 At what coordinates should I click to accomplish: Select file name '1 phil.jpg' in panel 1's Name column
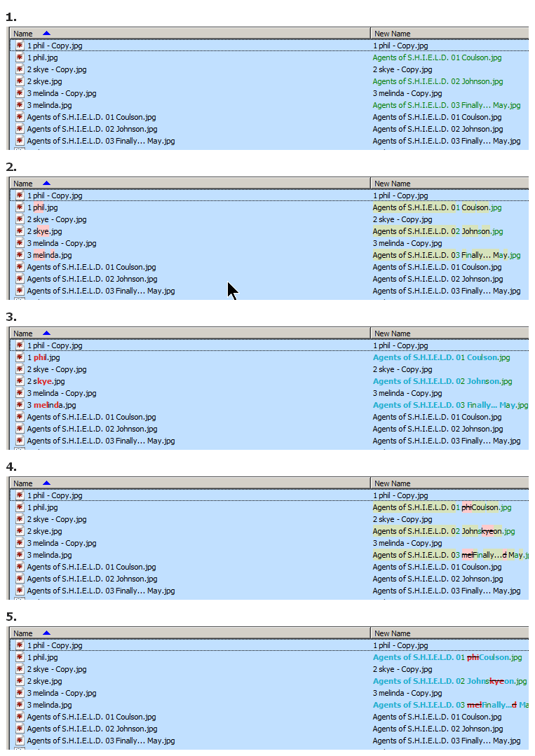(43, 57)
